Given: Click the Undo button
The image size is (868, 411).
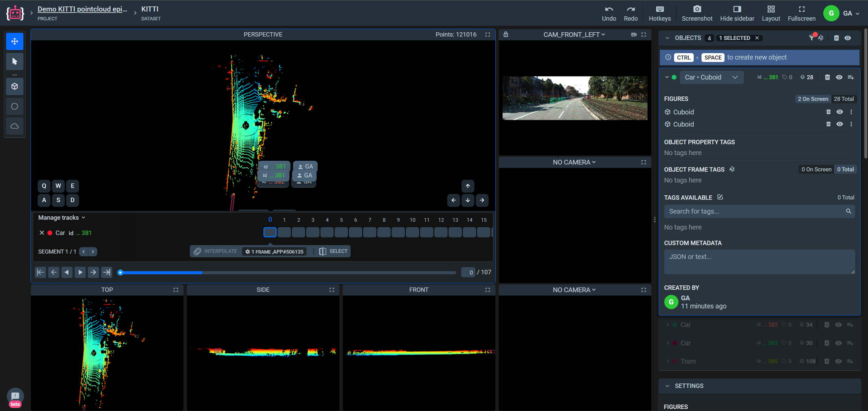Looking at the screenshot, I should [608, 13].
